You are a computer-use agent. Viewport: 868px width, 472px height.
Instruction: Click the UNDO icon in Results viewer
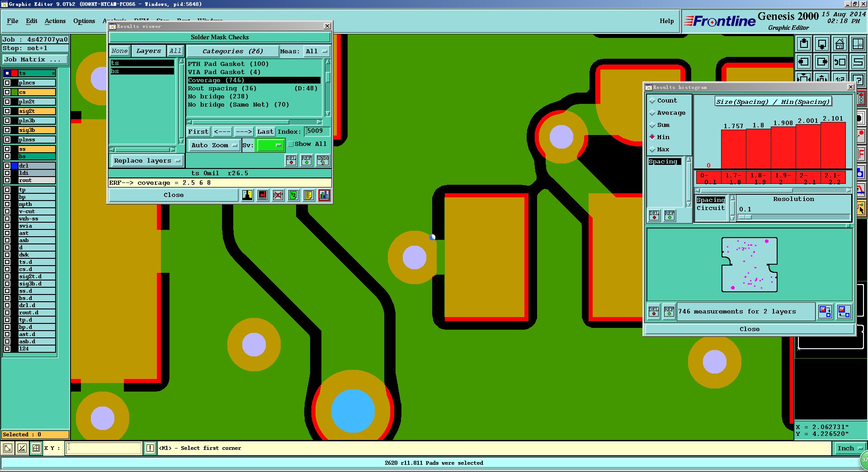[x=323, y=160]
